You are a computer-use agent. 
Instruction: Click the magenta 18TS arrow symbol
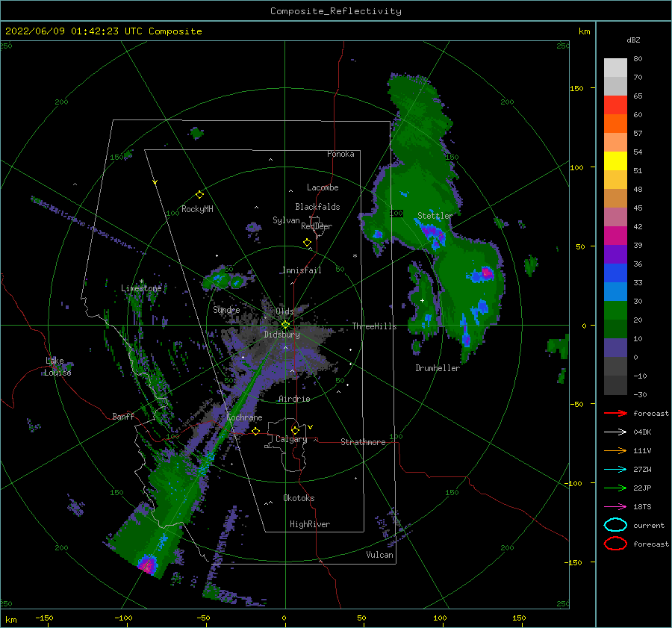615,507
